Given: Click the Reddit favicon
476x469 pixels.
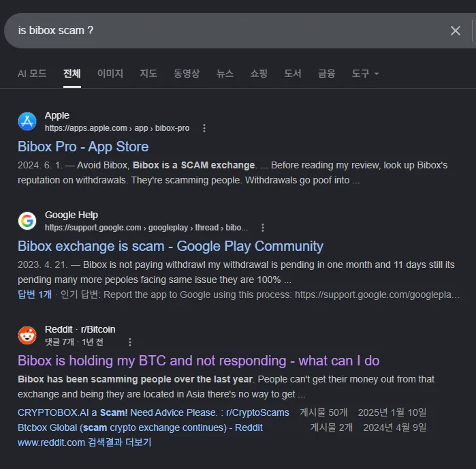Looking at the screenshot, I should (x=27, y=335).
